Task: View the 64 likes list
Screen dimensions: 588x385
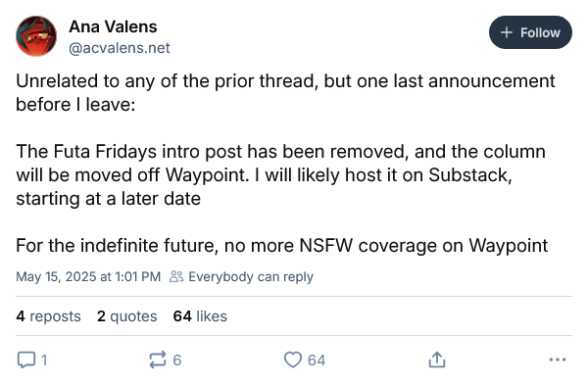Action: (x=200, y=316)
